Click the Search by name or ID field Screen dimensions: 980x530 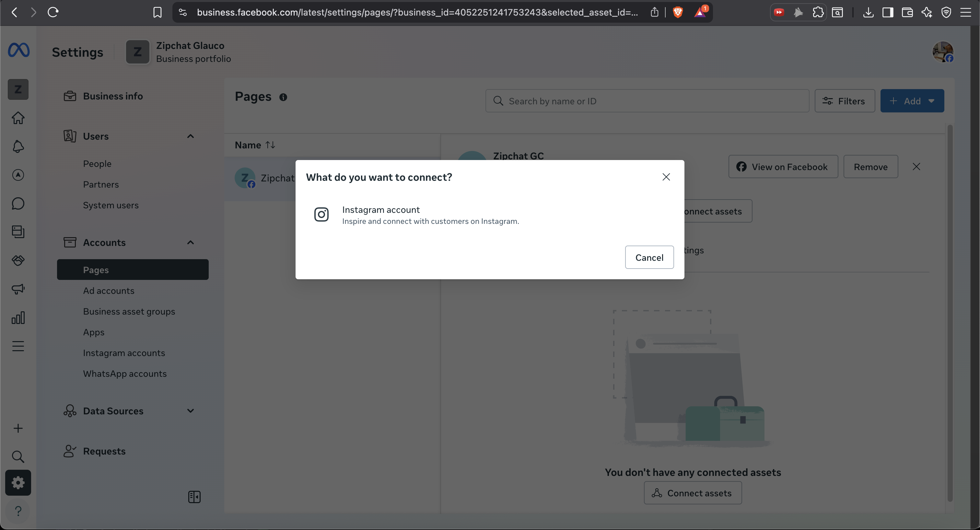(647, 101)
